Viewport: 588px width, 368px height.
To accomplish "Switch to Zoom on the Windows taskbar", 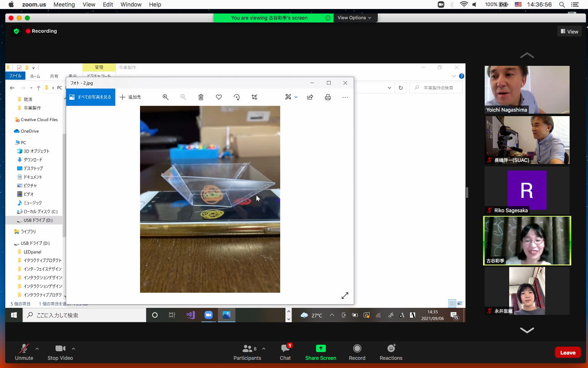I will pos(208,315).
